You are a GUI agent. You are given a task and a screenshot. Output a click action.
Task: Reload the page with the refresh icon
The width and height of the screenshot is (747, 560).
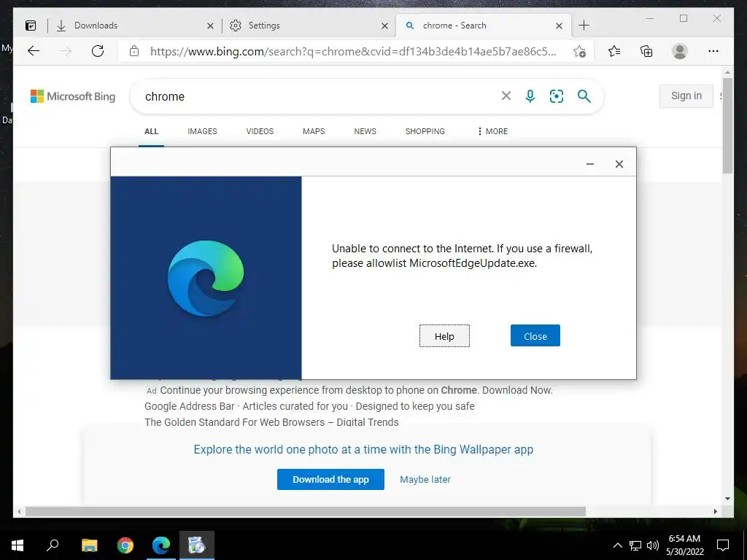pos(98,51)
